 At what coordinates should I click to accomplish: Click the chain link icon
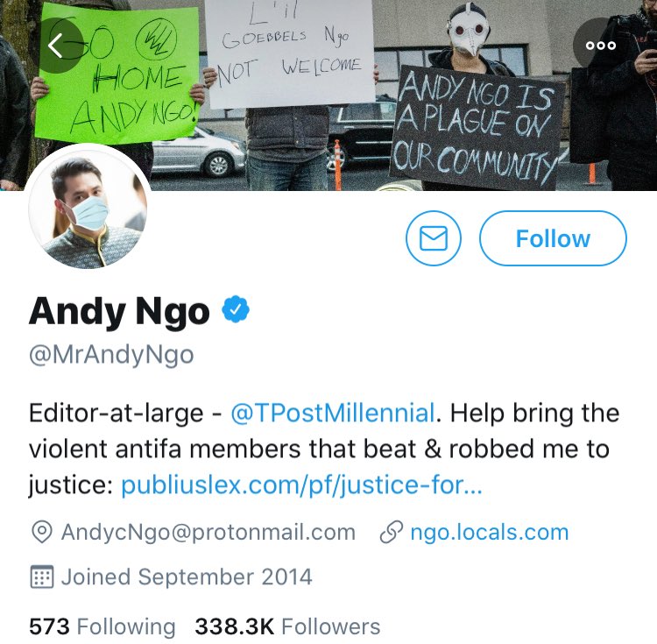coord(391,532)
